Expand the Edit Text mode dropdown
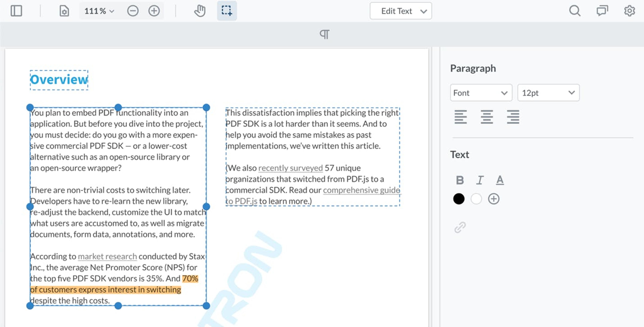This screenshot has height=327, width=644. pyautogui.click(x=401, y=11)
